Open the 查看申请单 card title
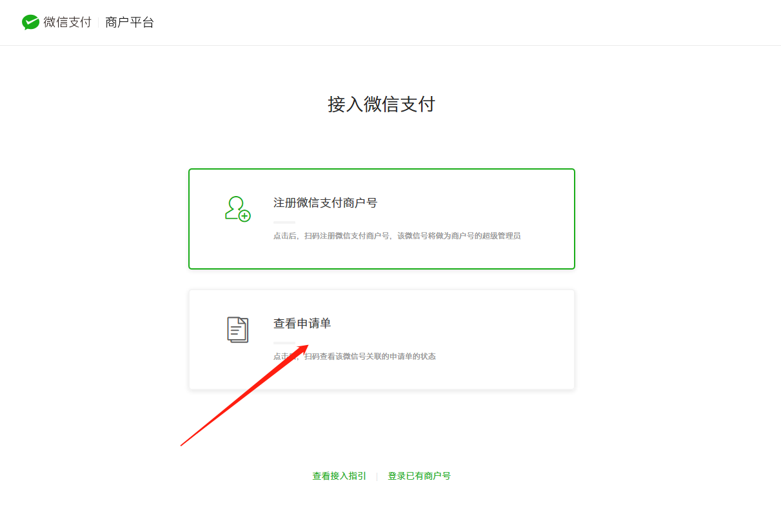 tap(302, 323)
